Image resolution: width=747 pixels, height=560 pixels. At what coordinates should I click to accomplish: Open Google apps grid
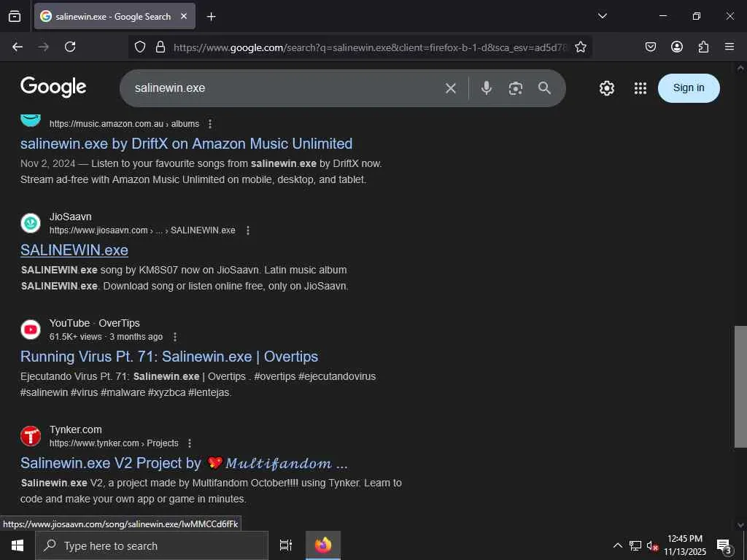[x=640, y=88]
